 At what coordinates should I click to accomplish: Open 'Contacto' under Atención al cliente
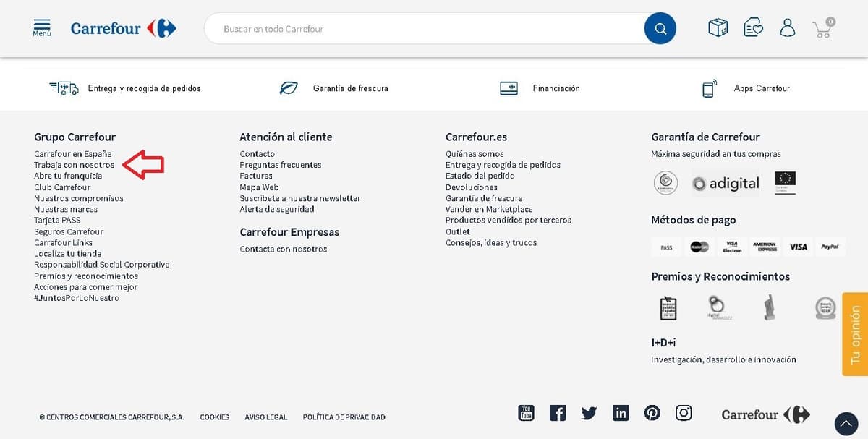click(258, 154)
